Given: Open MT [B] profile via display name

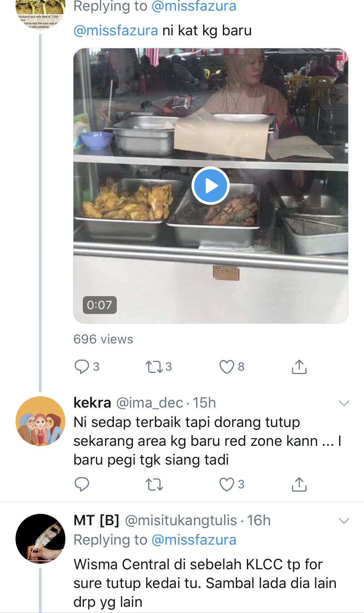Looking at the screenshot, I should [x=96, y=520].
